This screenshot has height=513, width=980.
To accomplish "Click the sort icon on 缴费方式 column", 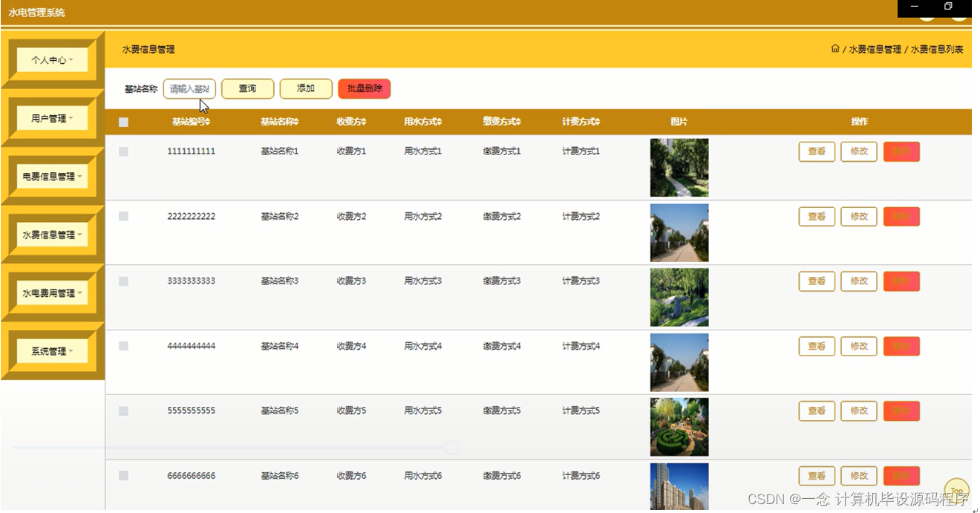I will pos(517,121).
